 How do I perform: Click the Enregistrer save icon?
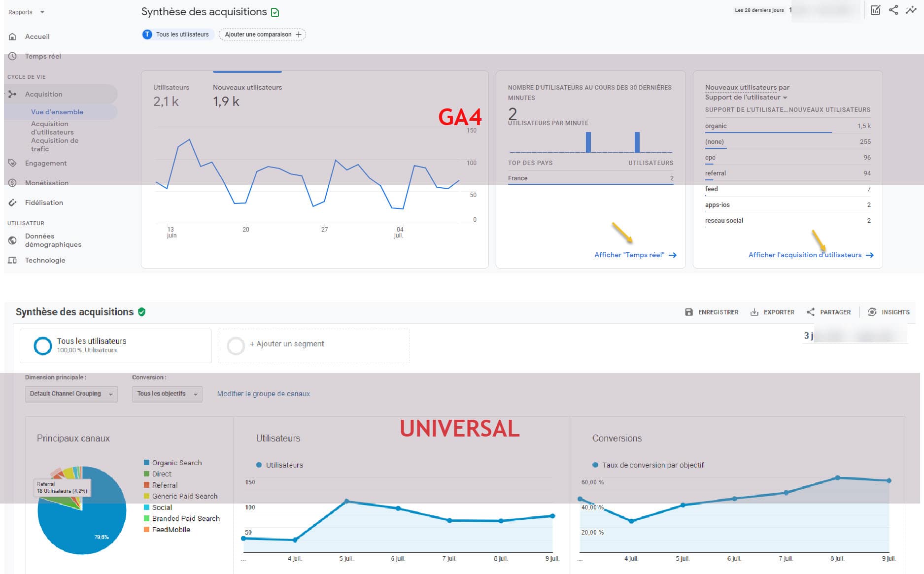(x=689, y=312)
